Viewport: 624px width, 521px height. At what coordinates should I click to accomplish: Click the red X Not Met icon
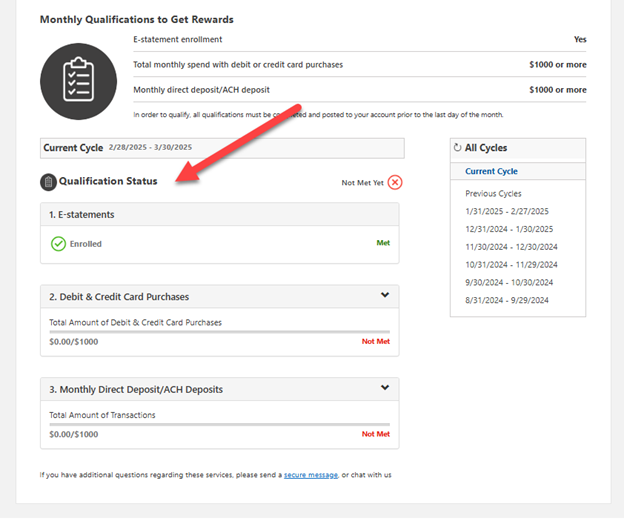[x=395, y=182]
